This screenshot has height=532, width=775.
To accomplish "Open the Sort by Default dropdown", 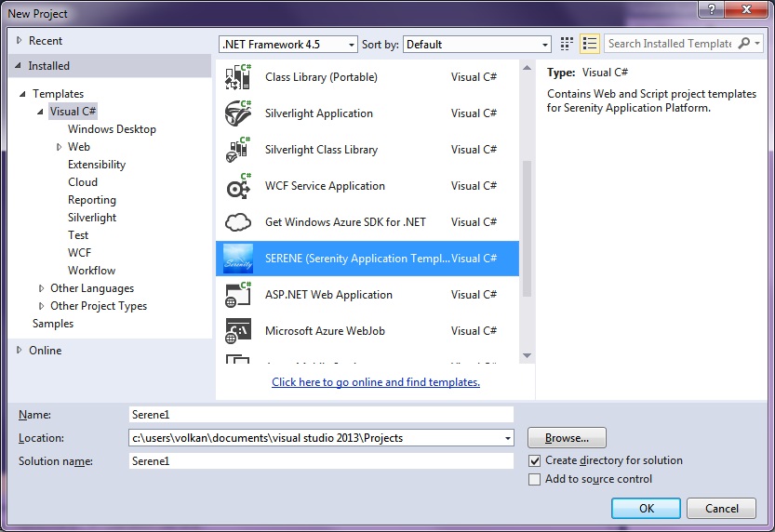I will pyautogui.click(x=477, y=45).
